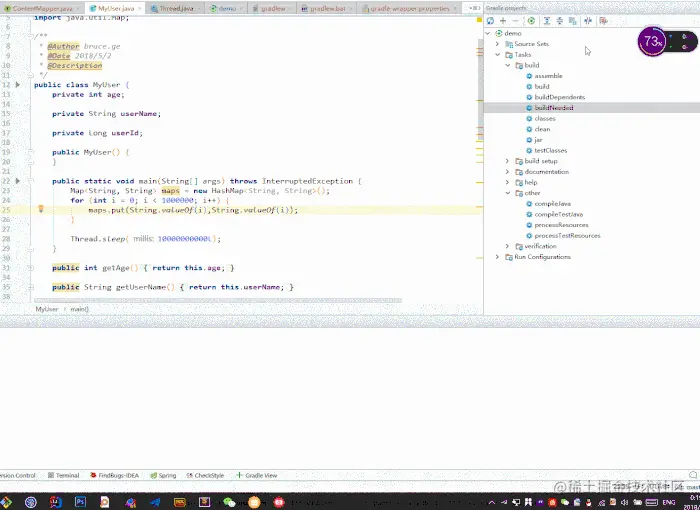Select the processTestResources task
The image size is (700, 510).
click(x=563, y=236)
